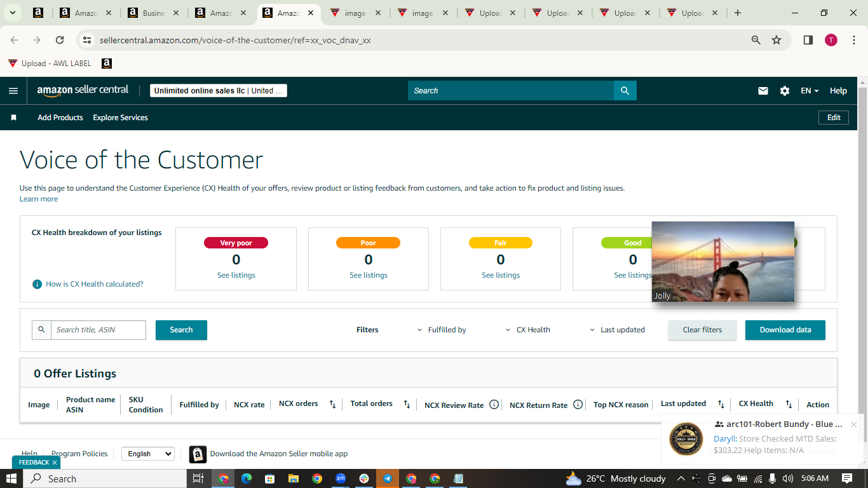The image size is (868, 488).
Task: Close the FEEDBACK tab widget
Action: pos(55,463)
